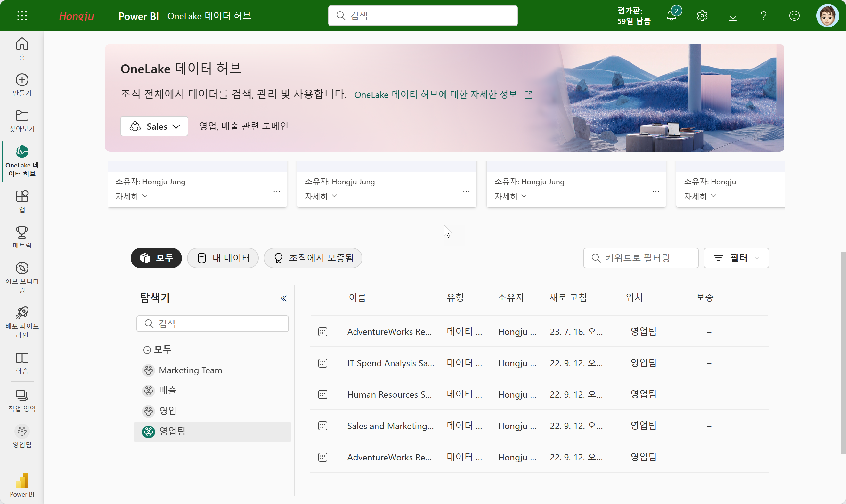
Task: Open the app launcher waffle icon
Action: pos(22,16)
